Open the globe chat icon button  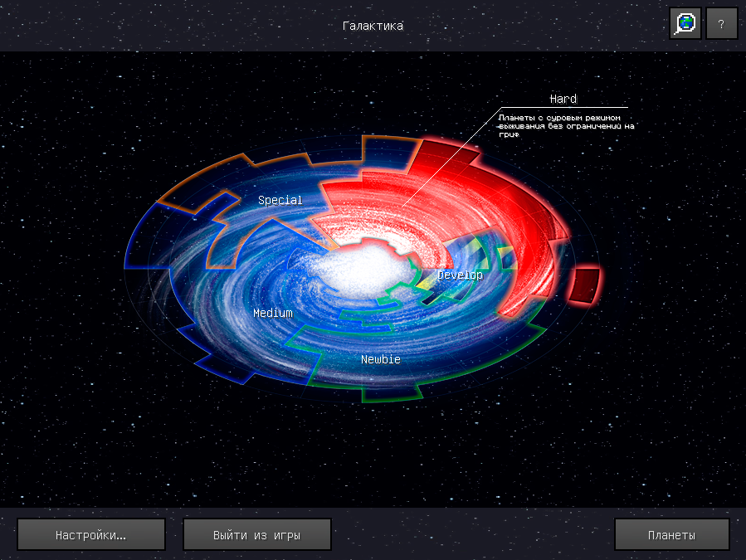click(x=685, y=23)
